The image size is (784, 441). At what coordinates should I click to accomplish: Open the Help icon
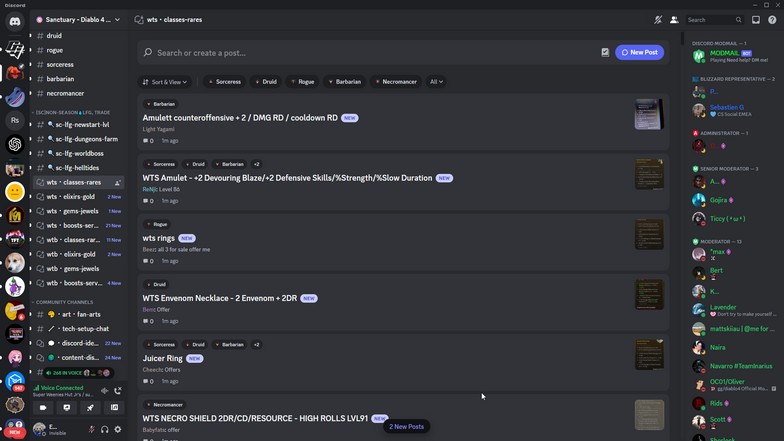772,20
